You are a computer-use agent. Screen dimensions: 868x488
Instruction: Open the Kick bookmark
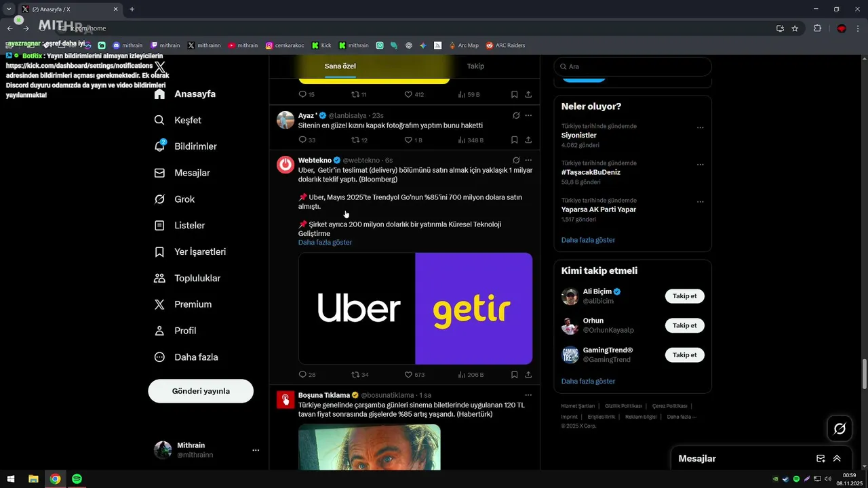[x=321, y=45]
